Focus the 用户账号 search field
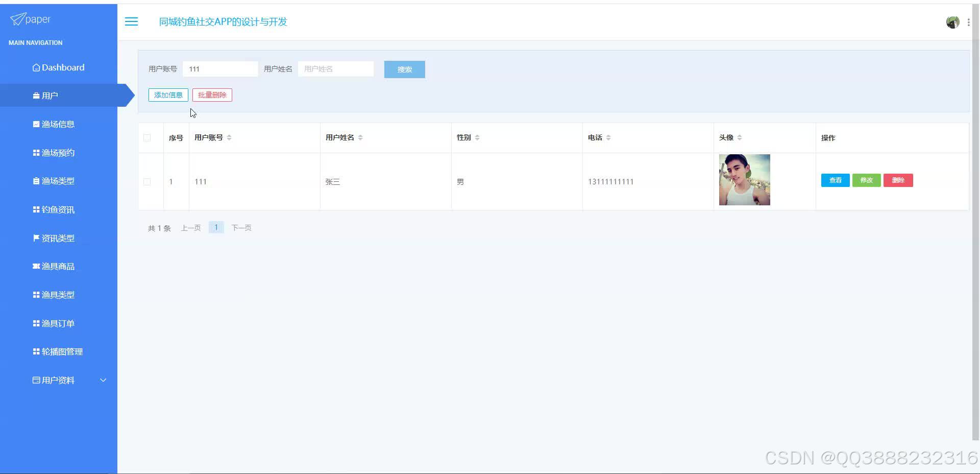 click(x=220, y=69)
